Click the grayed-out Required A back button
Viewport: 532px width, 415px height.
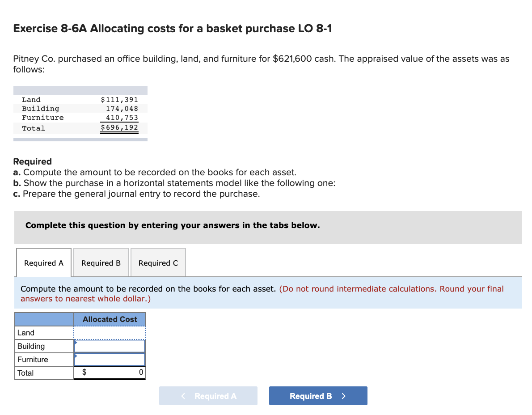pos(208,396)
